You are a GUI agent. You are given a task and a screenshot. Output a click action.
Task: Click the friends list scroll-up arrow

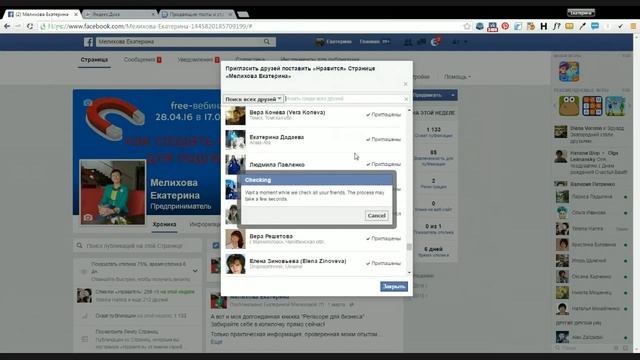pos(409,110)
